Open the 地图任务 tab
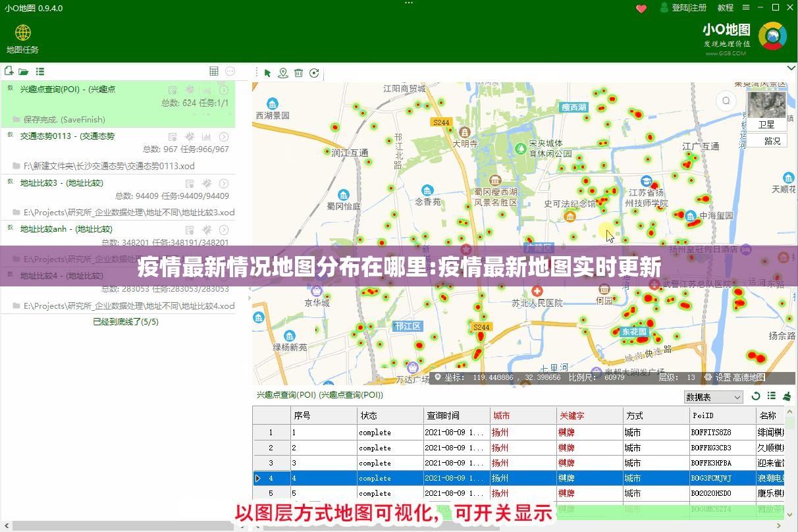The image size is (798, 532). [x=23, y=40]
